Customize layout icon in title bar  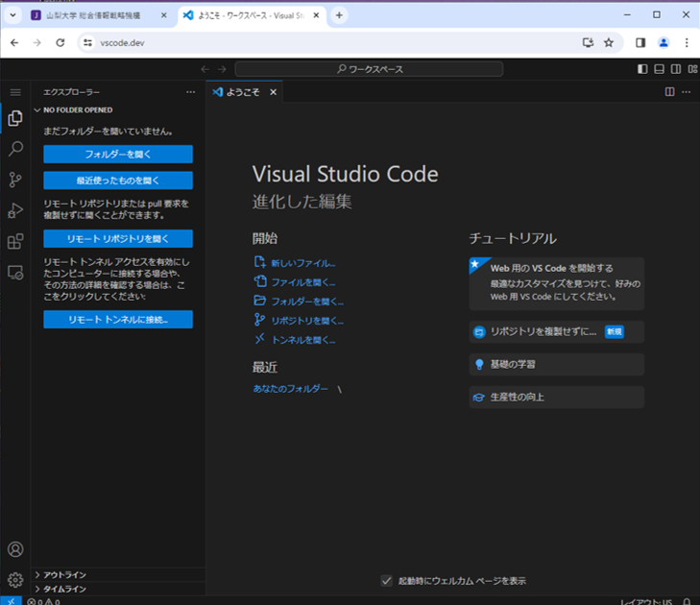point(692,69)
